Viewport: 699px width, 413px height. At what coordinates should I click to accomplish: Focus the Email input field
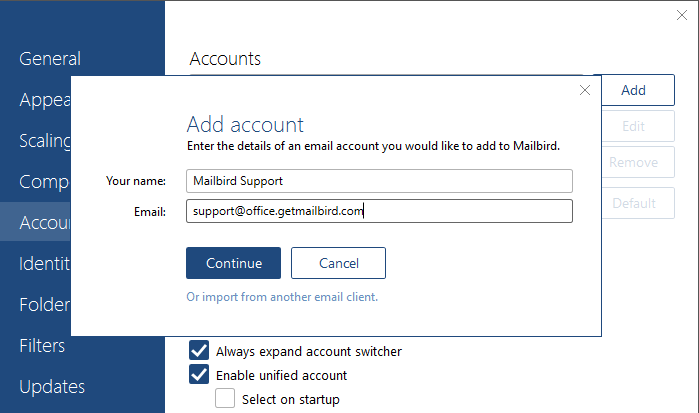[x=379, y=211]
